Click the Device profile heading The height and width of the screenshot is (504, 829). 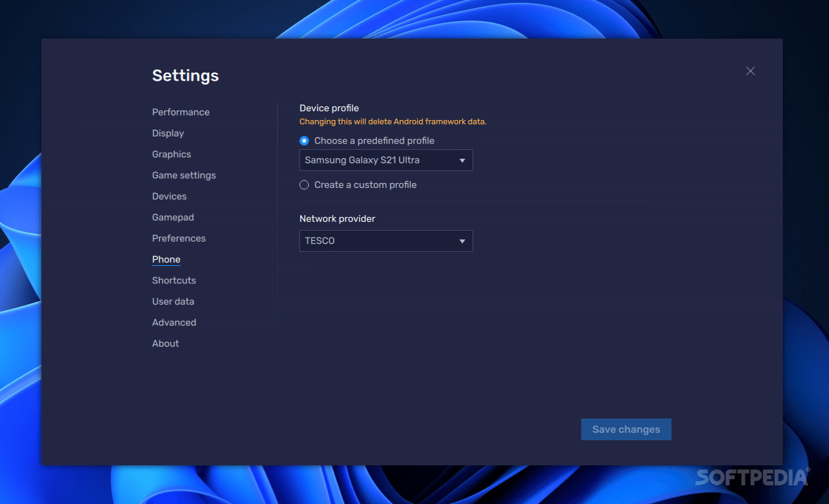click(329, 108)
